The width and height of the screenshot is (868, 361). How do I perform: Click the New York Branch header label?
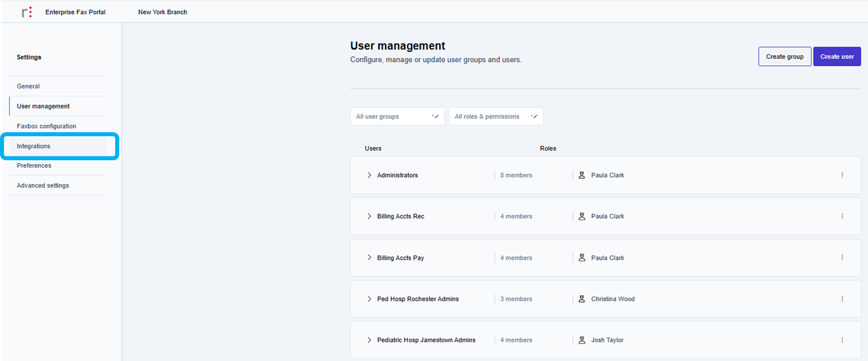162,12
